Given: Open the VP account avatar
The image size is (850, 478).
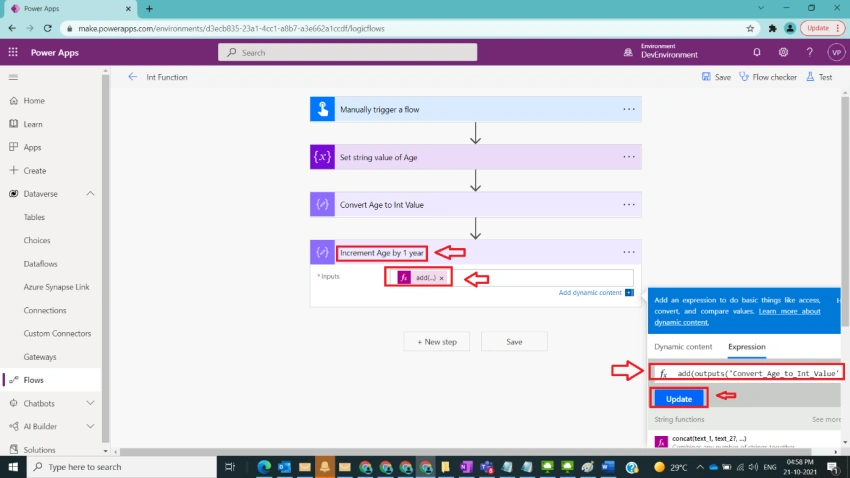Looking at the screenshot, I should [836, 52].
